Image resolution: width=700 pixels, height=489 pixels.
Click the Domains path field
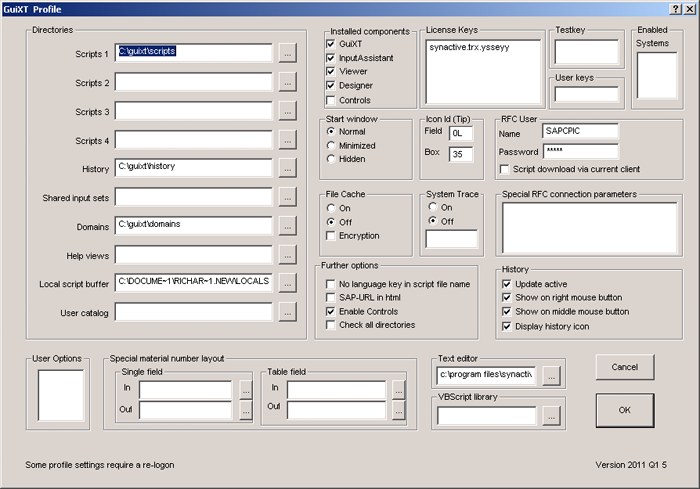193,226
